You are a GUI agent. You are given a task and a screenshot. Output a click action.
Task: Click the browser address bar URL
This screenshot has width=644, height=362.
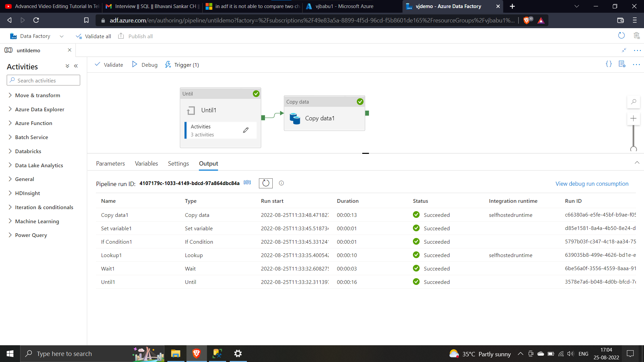click(x=312, y=20)
